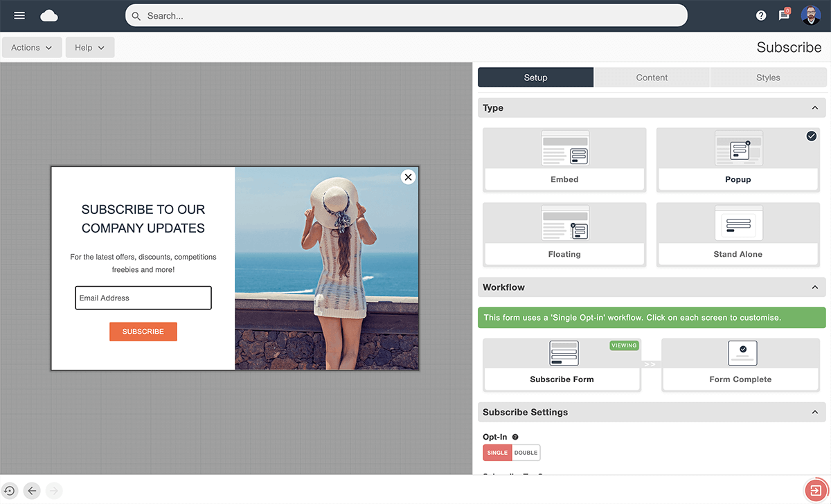Open the Help dropdown

click(x=90, y=48)
